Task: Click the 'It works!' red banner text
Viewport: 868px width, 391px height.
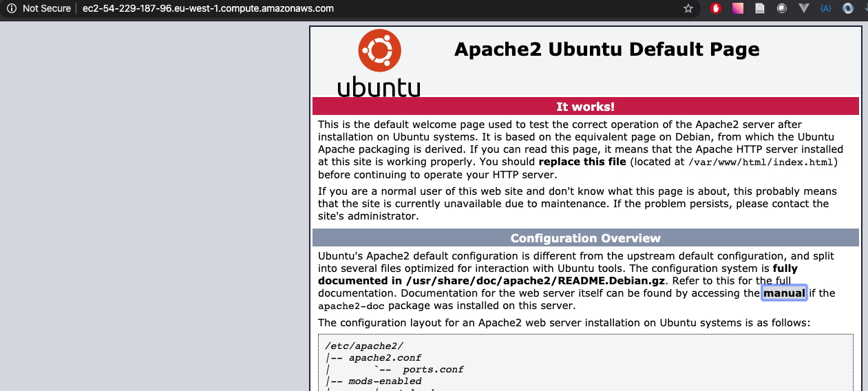Action: pyautogui.click(x=585, y=107)
